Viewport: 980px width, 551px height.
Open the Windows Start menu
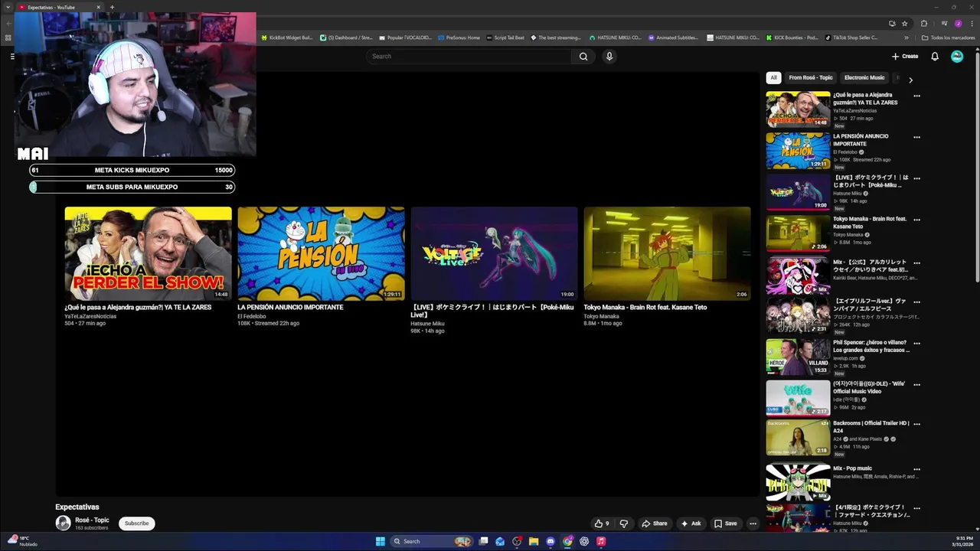click(381, 541)
